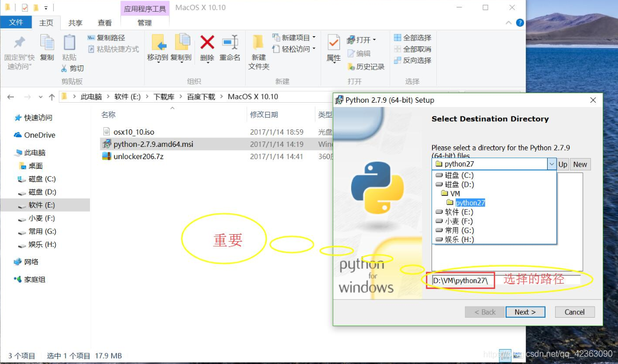This screenshot has width=618, height=364.
Task: Click 此电脑 in the address path
Action: point(92,97)
